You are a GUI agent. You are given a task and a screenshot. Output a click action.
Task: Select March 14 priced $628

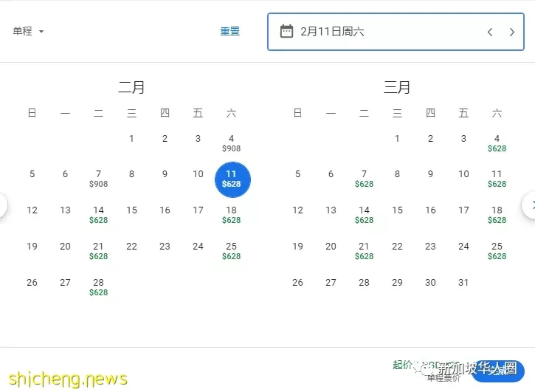tap(364, 215)
